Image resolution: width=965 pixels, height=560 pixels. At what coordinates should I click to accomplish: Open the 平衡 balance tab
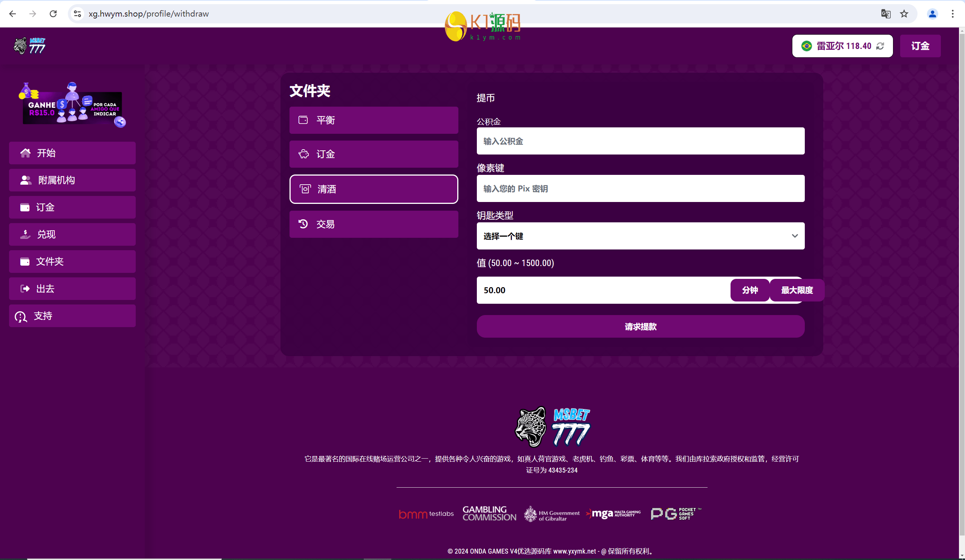tap(373, 120)
